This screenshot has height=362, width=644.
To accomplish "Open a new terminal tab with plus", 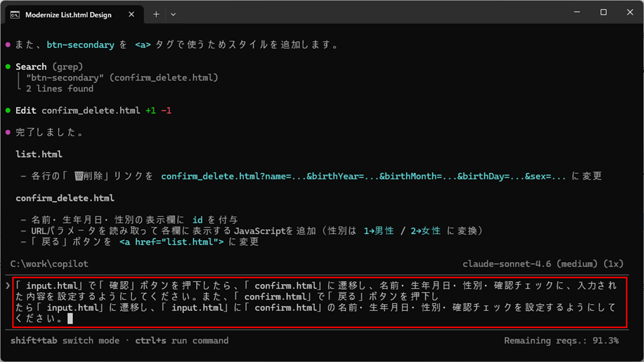I will (x=156, y=14).
